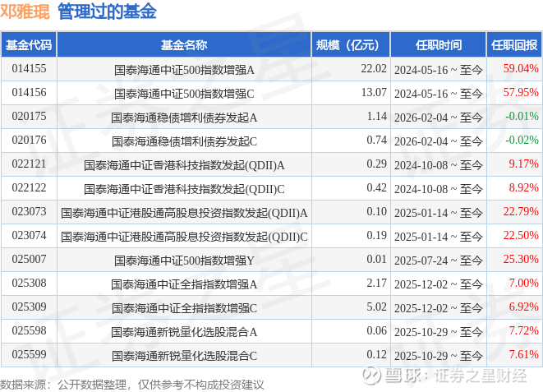Screen dimensions: 543x392
Task: Click the 规模（亿元） column header
Action: (x=351, y=44)
